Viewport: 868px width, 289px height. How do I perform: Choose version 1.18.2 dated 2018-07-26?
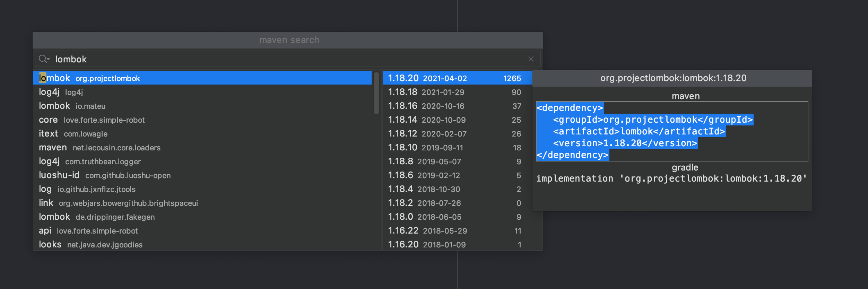pos(457,203)
